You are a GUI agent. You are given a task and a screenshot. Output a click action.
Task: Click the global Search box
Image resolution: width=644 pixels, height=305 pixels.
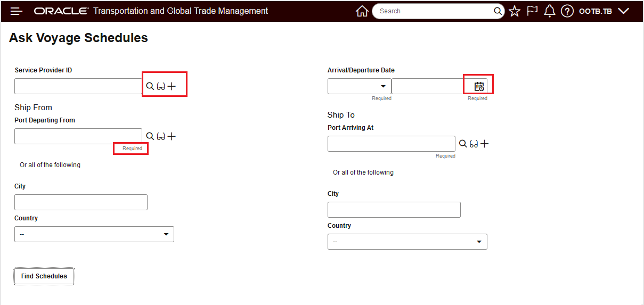(434, 11)
